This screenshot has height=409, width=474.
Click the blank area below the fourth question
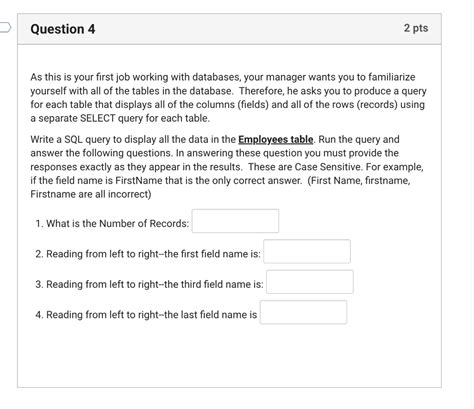tap(229, 357)
